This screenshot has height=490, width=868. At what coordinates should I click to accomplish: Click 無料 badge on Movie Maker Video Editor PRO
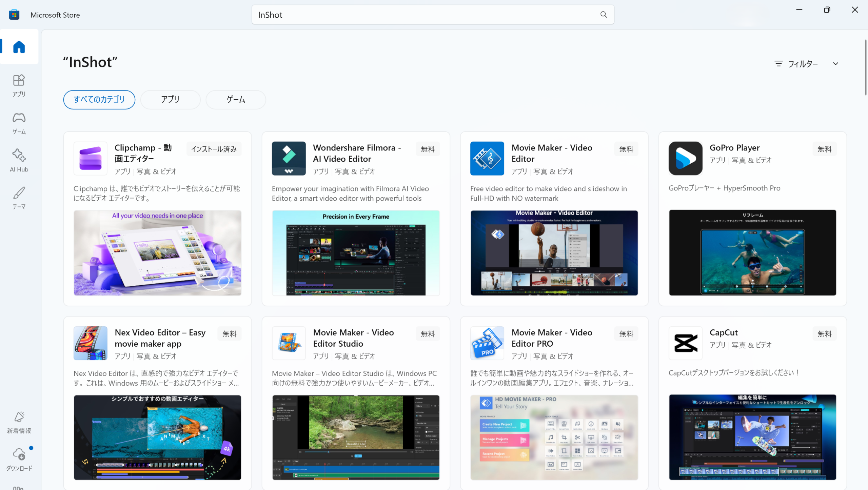[x=626, y=334]
